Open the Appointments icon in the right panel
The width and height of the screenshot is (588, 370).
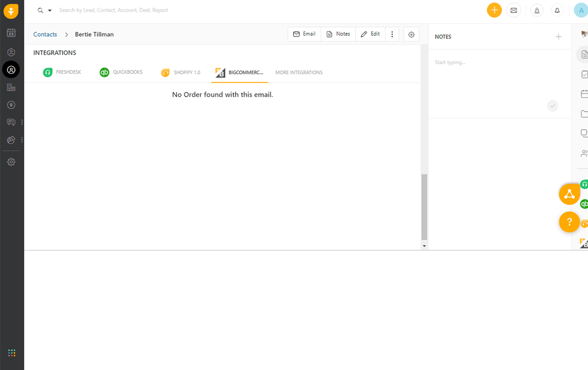click(584, 93)
